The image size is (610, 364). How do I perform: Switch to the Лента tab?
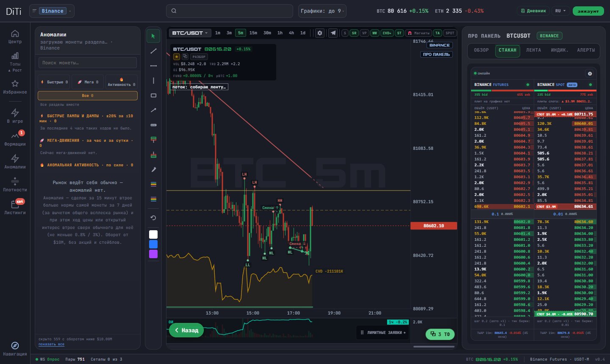533,50
